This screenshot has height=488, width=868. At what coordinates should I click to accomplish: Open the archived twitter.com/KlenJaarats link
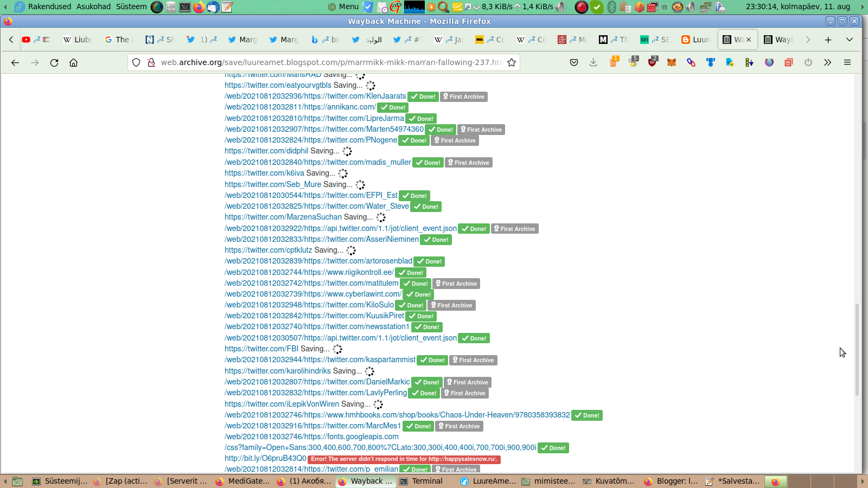coord(315,97)
